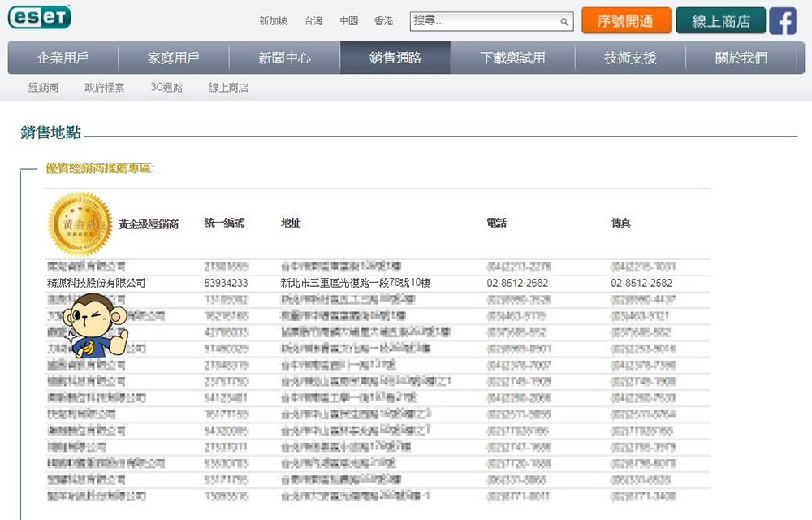Open the Facebook page icon

click(783, 21)
